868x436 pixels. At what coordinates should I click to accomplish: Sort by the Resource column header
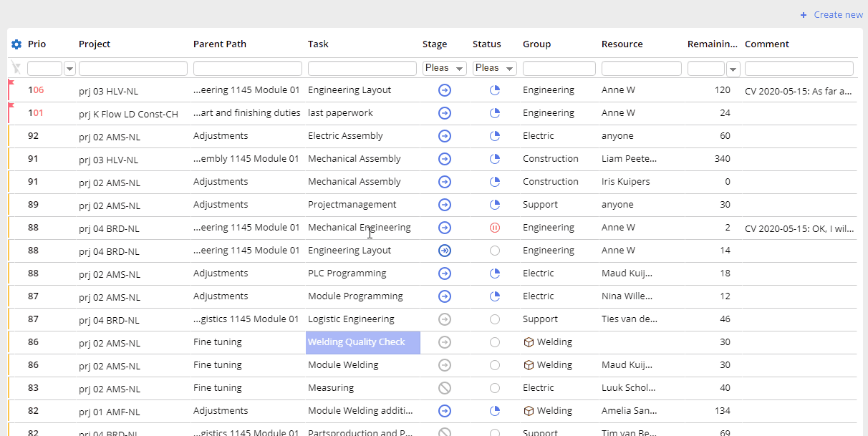click(622, 44)
